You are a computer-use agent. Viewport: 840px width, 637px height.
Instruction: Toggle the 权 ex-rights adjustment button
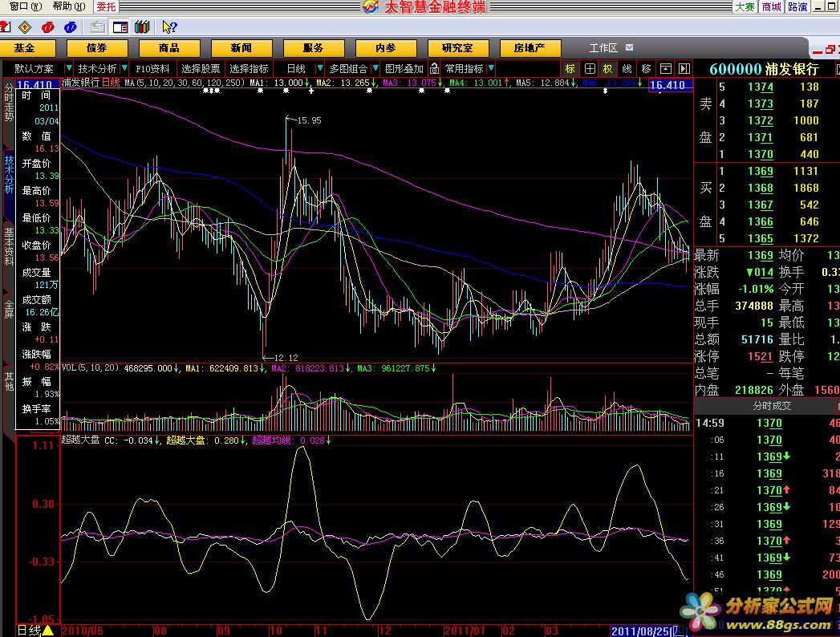pyautogui.click(x=607, y=68)
